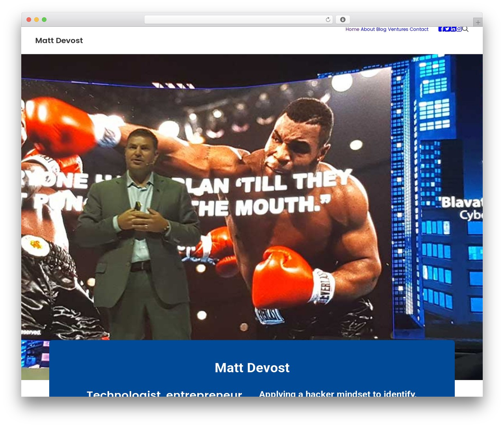Minimize the browser window with yellow button
Screen dimensions: 504x427
[37, 20]
